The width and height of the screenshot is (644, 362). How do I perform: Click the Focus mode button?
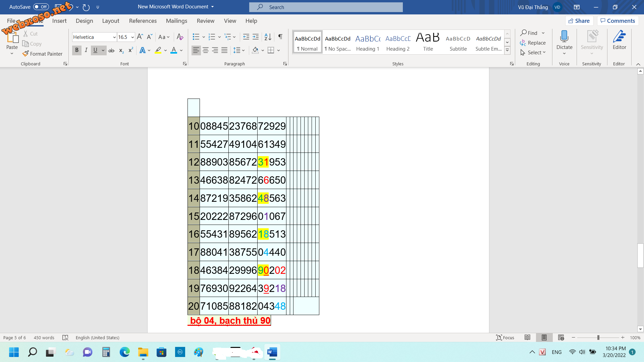(x=505, y=338)
